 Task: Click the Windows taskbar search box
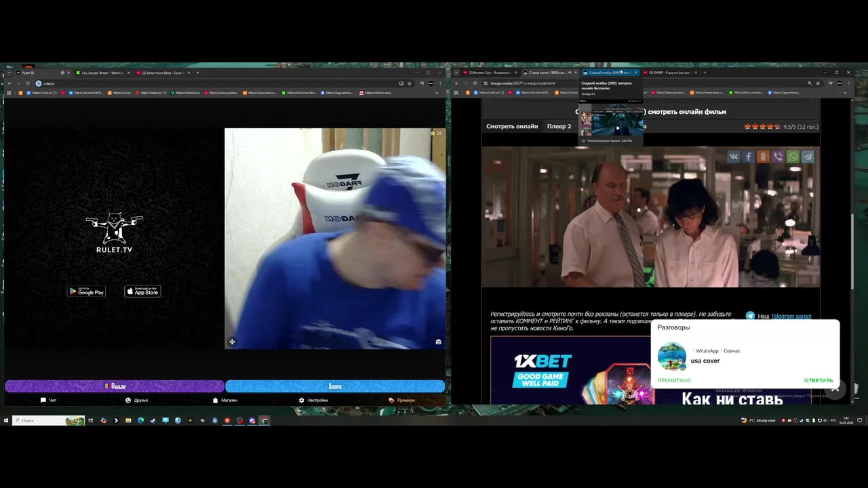coord(48,420)
